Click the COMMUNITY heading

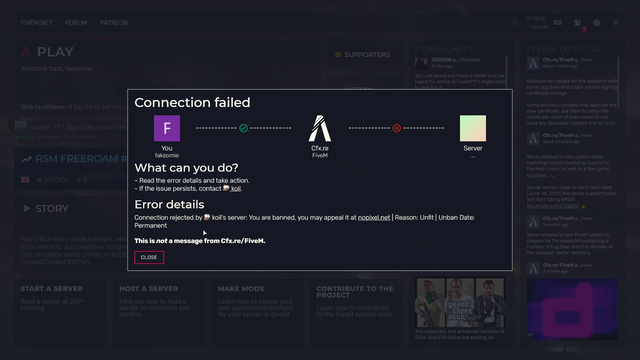[x=444, y=50]
